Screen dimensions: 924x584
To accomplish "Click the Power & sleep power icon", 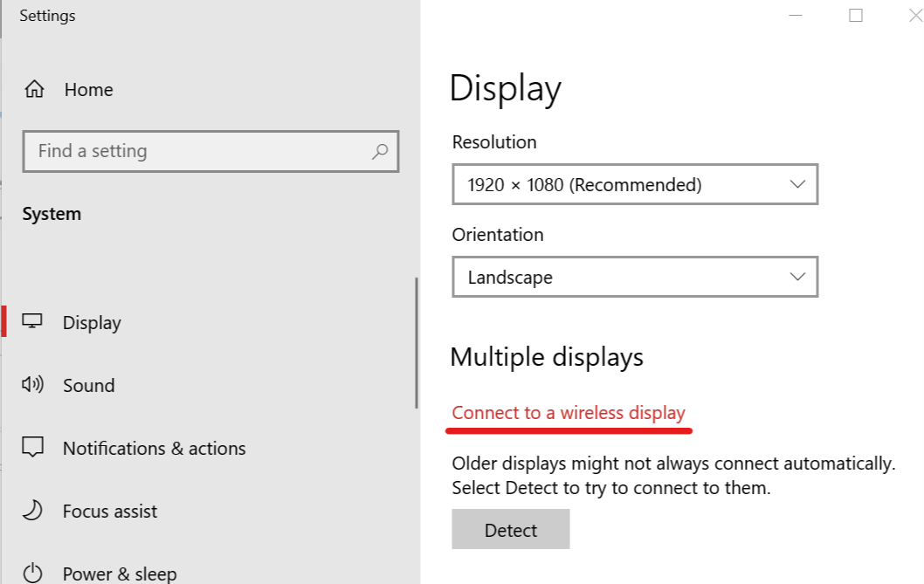I will tap(32, 573).
